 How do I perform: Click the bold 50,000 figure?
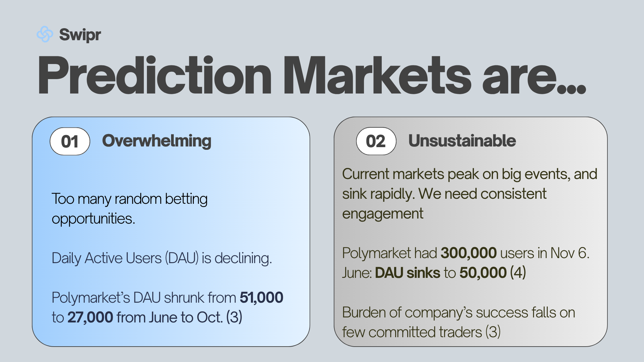(x=483, y=273)
